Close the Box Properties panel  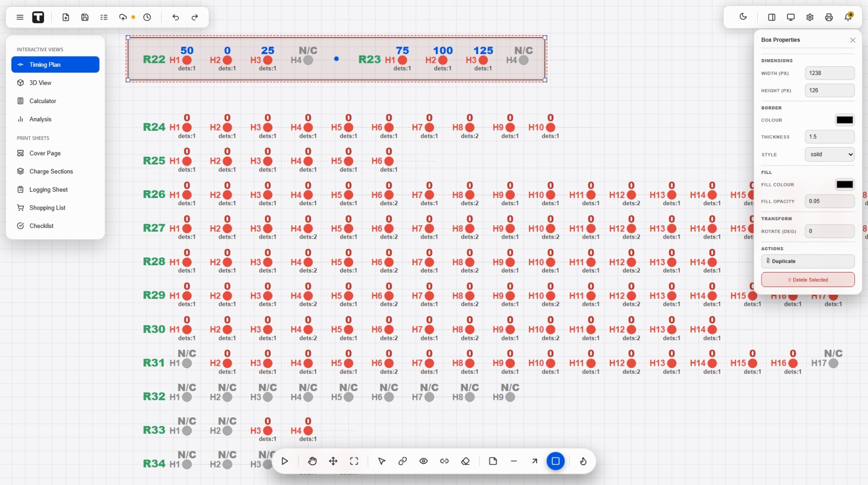click(x=853, y=40)
